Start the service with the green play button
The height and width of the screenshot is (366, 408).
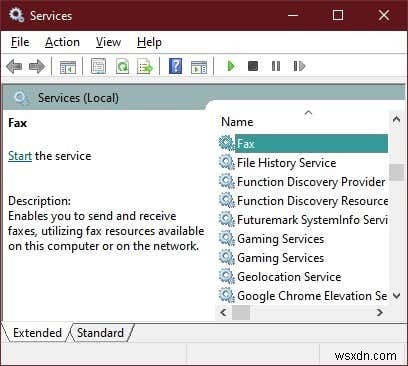click(x=230, y=66)
